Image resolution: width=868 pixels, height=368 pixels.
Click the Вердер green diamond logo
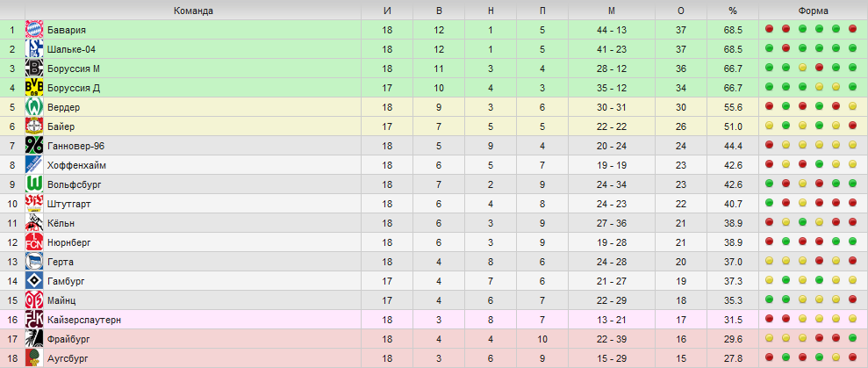pos(34,107)
